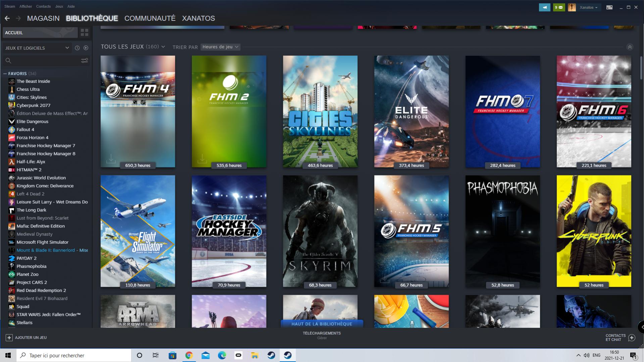Open the Xanatos profile tab
The width and height of the screenshot is (644, 362).
198,18
